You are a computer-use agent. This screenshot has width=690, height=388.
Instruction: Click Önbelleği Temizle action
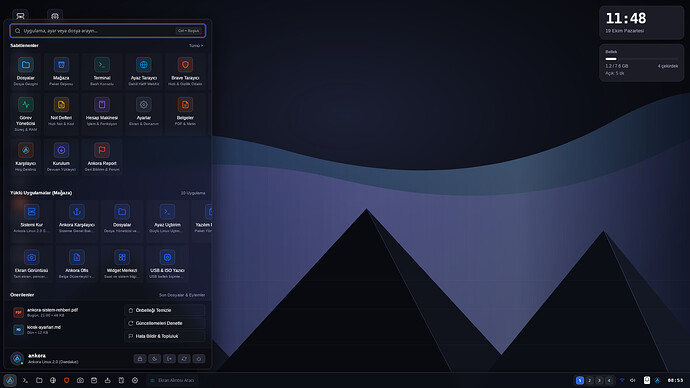(165, 310)
